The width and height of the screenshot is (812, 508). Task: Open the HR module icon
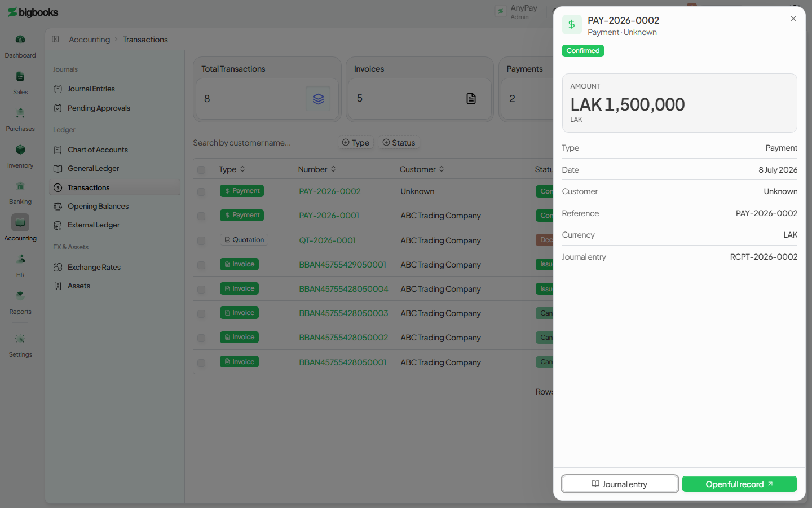[x=20, y=259]
